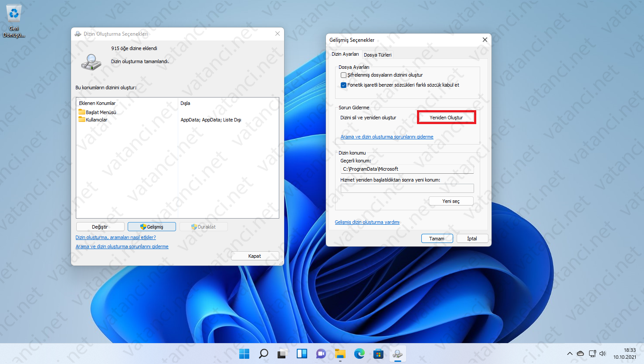Open Widgets from taskbar

click(x=302, y=354)
